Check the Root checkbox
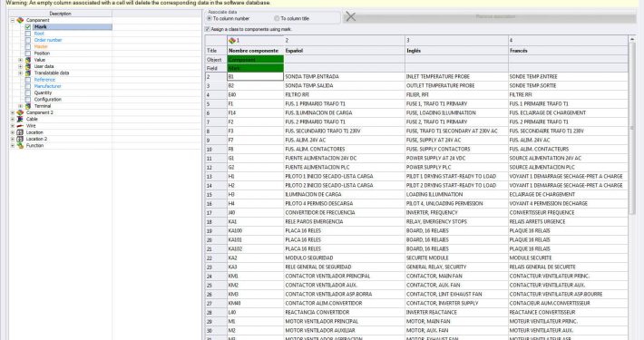This screenshot has height=340, width=644. (28, 34)
